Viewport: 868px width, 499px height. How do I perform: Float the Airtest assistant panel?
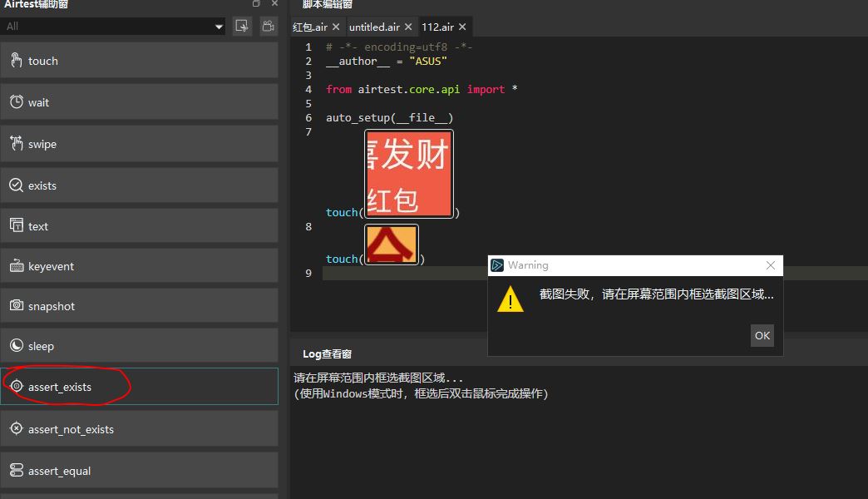[256, 3]
